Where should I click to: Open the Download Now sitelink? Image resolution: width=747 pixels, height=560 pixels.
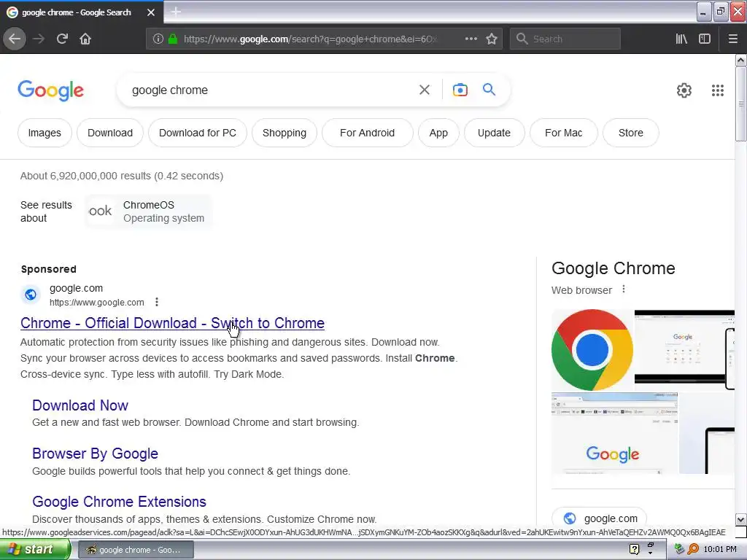point(80,405)
